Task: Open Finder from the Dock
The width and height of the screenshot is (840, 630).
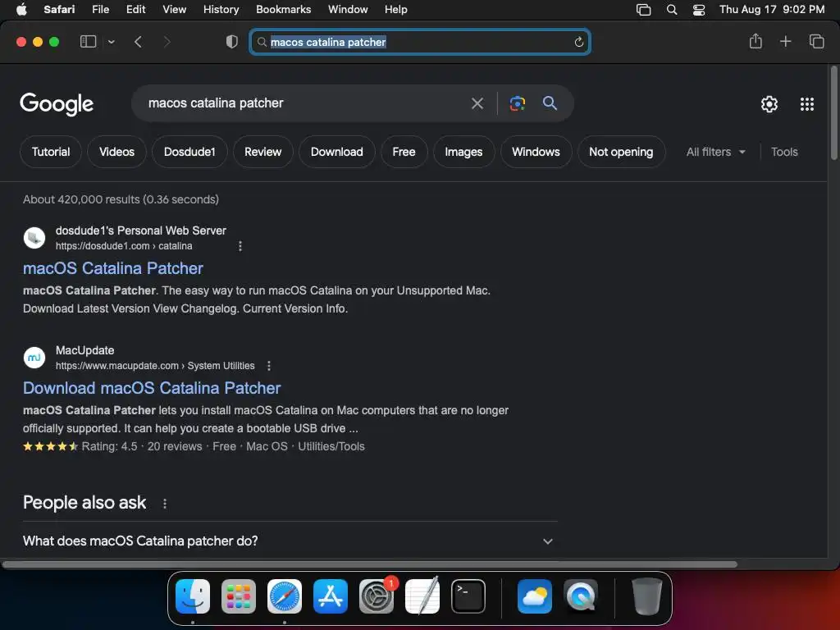Action: (193, 596)
